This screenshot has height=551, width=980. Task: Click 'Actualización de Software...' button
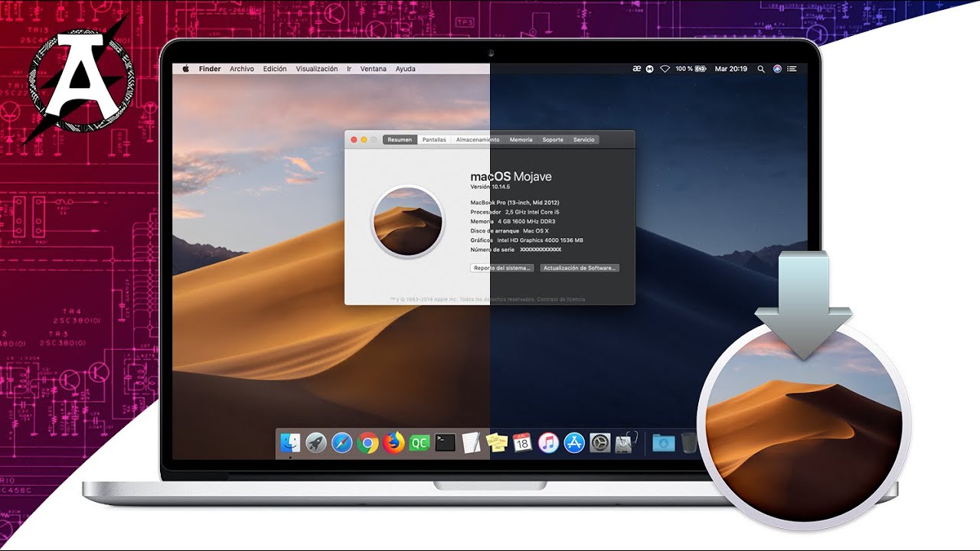click(580, 268)
